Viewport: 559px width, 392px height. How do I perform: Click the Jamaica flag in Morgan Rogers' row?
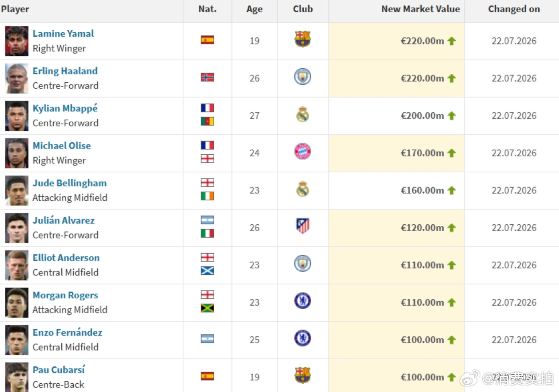pos(207,308)
